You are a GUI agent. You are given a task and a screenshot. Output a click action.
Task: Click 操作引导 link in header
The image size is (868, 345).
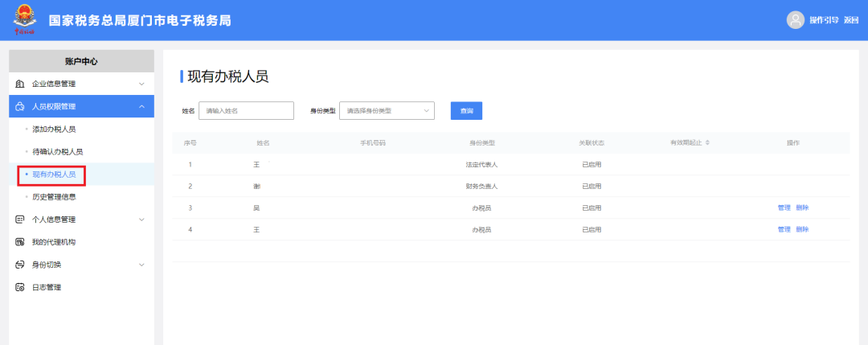click(824, 20)
